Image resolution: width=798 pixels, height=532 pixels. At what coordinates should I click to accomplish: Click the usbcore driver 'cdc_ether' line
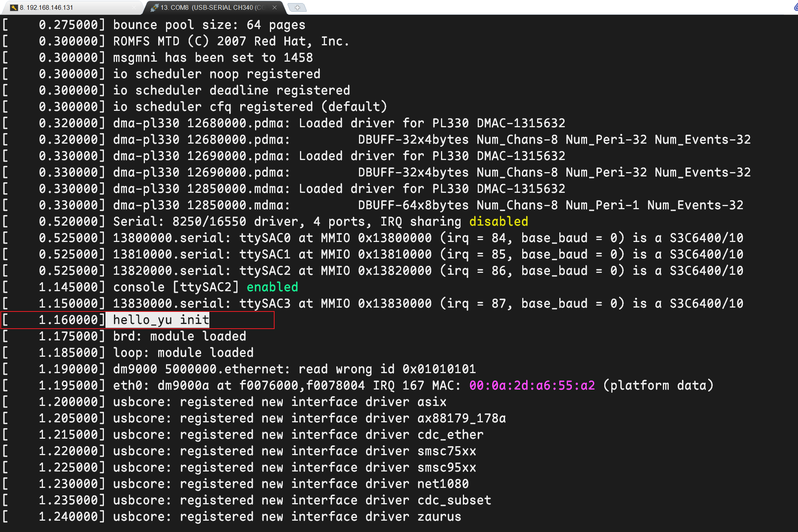pos(298,434)
